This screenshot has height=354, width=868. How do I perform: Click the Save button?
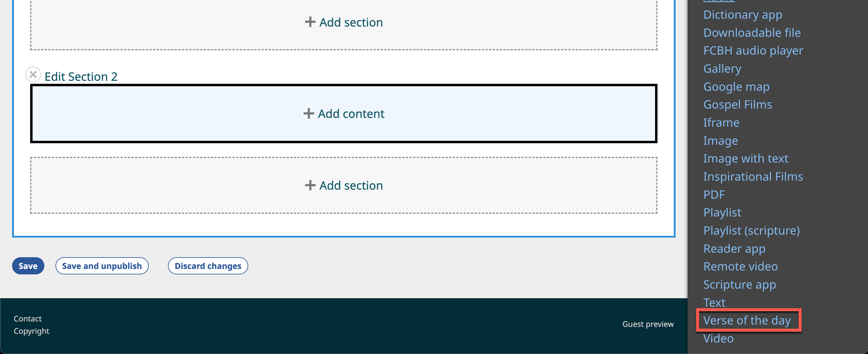pyautogui.click(x=28, y=266)
